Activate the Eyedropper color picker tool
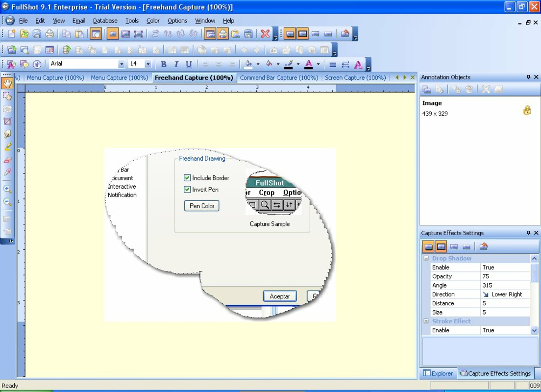This screenshot has height=392, width=541. click(x=7, y=172)
